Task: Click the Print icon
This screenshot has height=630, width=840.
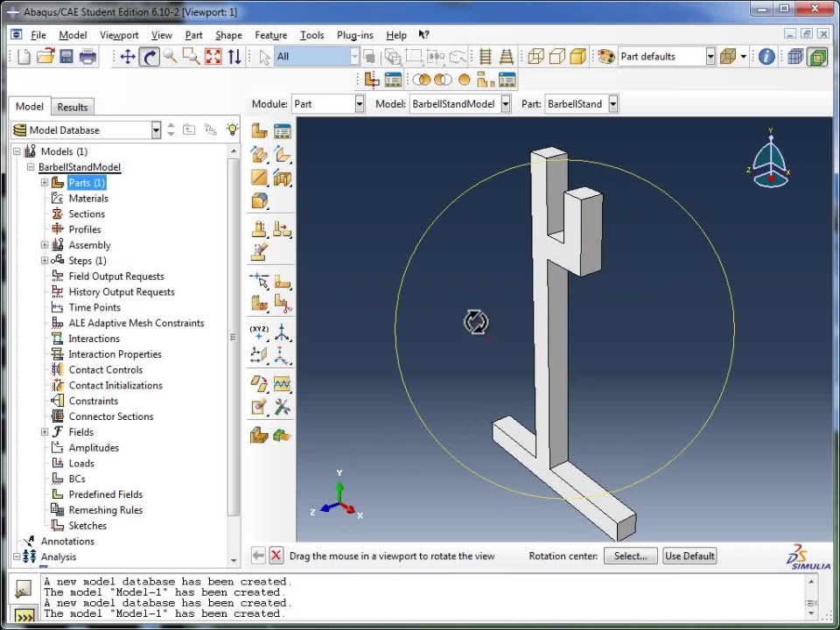Action: point(87,56)
